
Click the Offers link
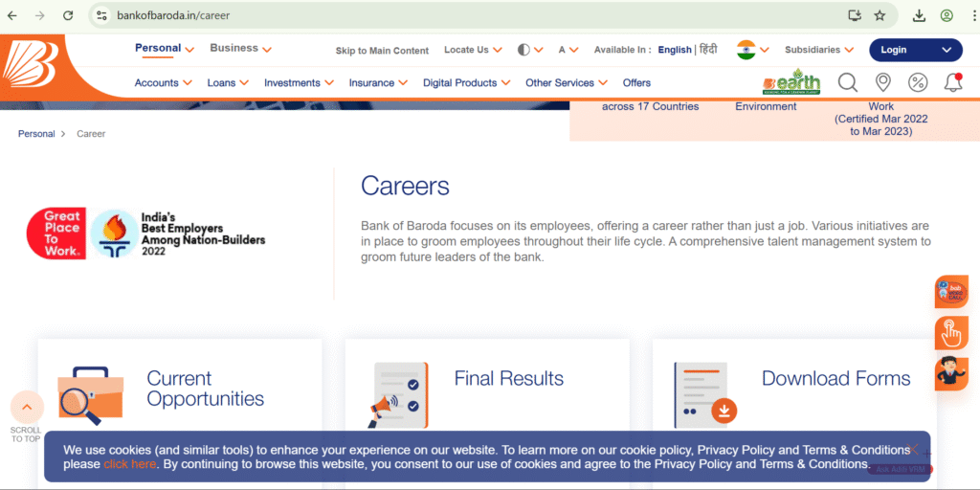coord(636,83)
